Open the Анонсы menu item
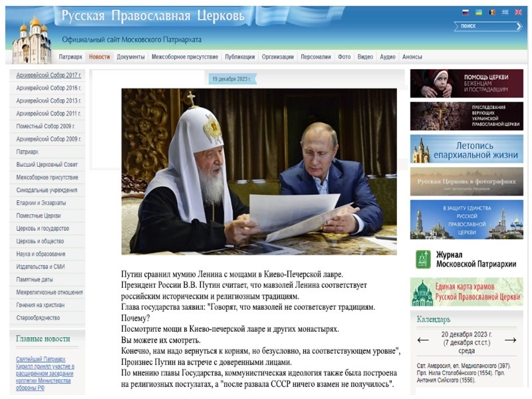The image size is (532, 399). 412,57
